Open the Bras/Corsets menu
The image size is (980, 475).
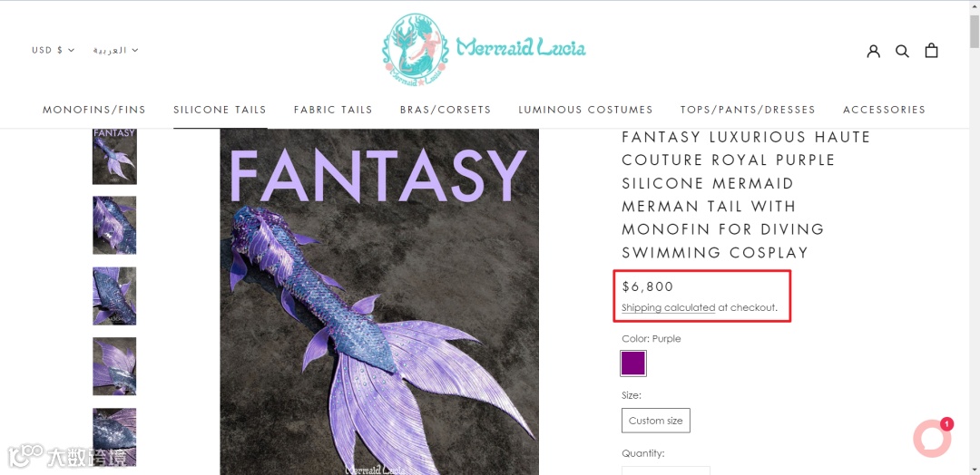pyautogui.click(x=446, y=109)
